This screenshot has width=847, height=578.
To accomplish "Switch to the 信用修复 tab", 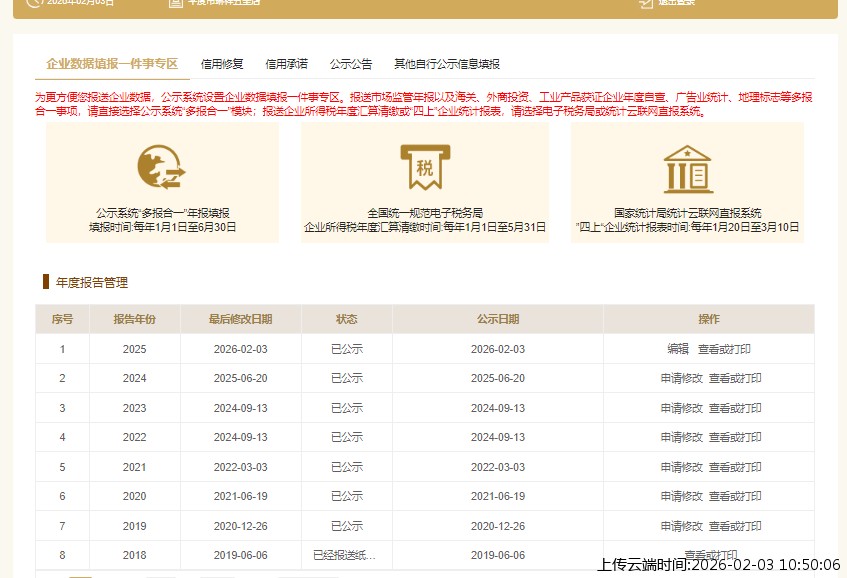I will [x=221, y=63].
